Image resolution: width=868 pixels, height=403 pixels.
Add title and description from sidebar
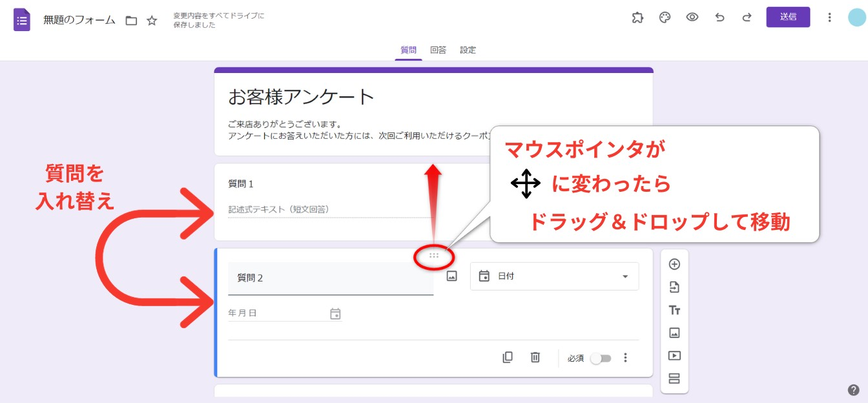(674, 310)
